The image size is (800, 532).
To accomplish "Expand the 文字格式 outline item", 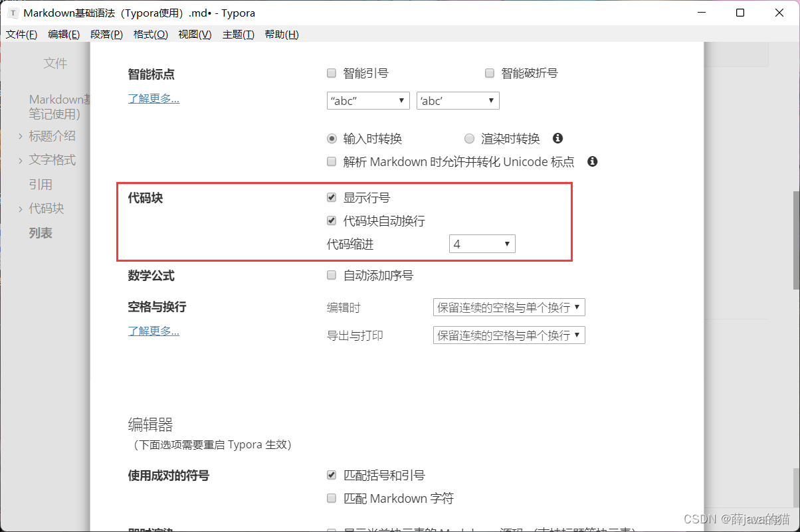I will click(21, 160).
